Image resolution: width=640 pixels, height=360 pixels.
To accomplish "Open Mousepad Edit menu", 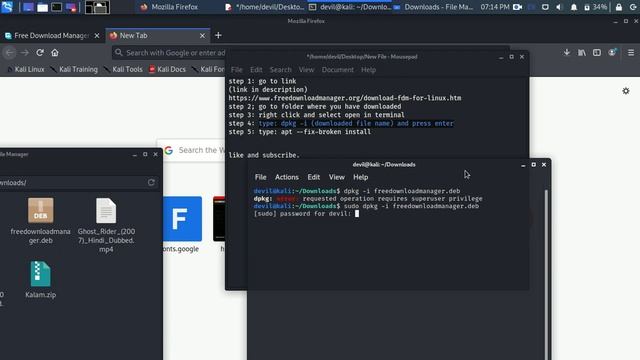I will click(256, 70).
